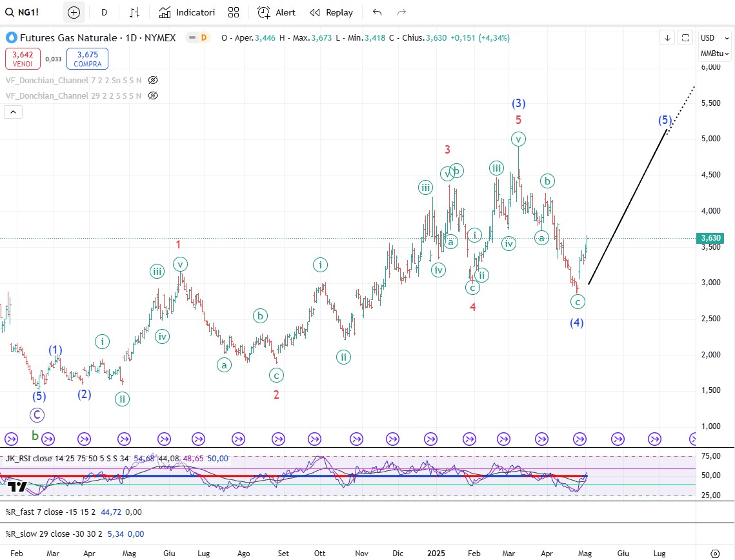Open the MMBtu unit dropdown
Viewport: 735px width, 560px height.
coord(715,53)
